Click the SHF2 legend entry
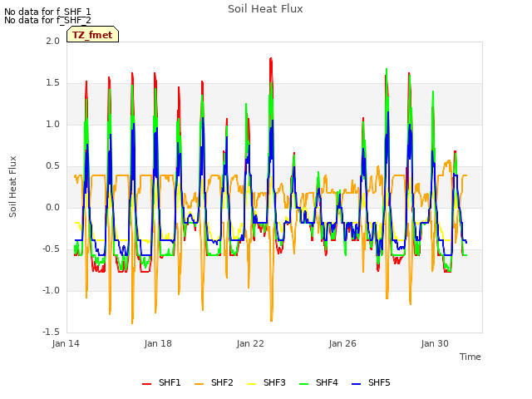 (214, 382)
